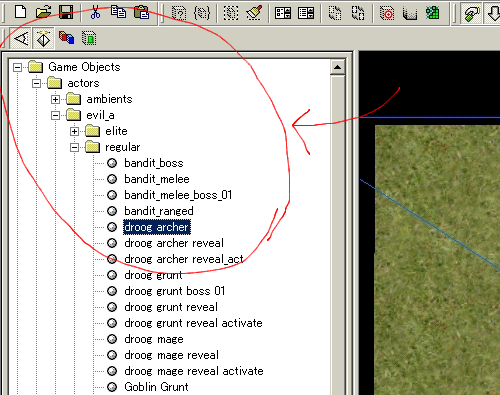This screenshot has height=395, width=500.
Task: Click the green grid toolbar icon
Action: tap(433, 13)
